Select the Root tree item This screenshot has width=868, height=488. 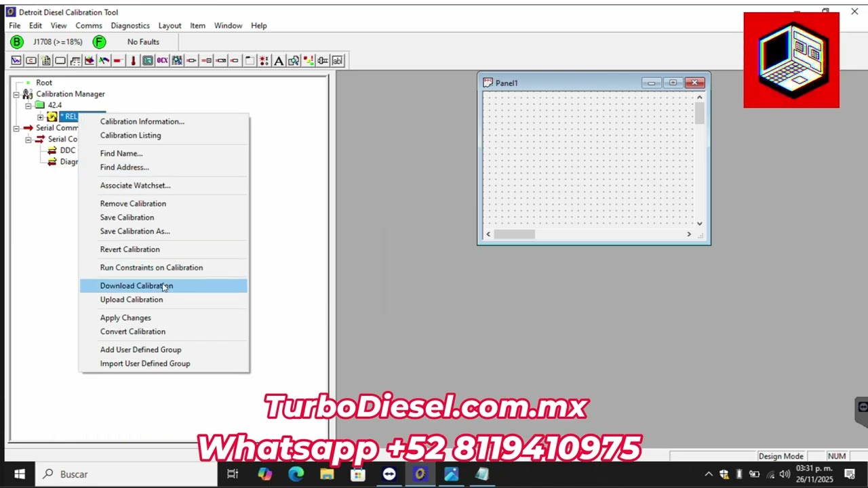44,83
